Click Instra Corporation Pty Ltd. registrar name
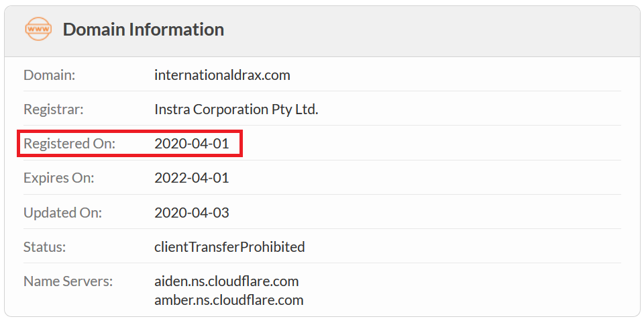This screenshot has width=644, height=319. click(x=236, y=109)
